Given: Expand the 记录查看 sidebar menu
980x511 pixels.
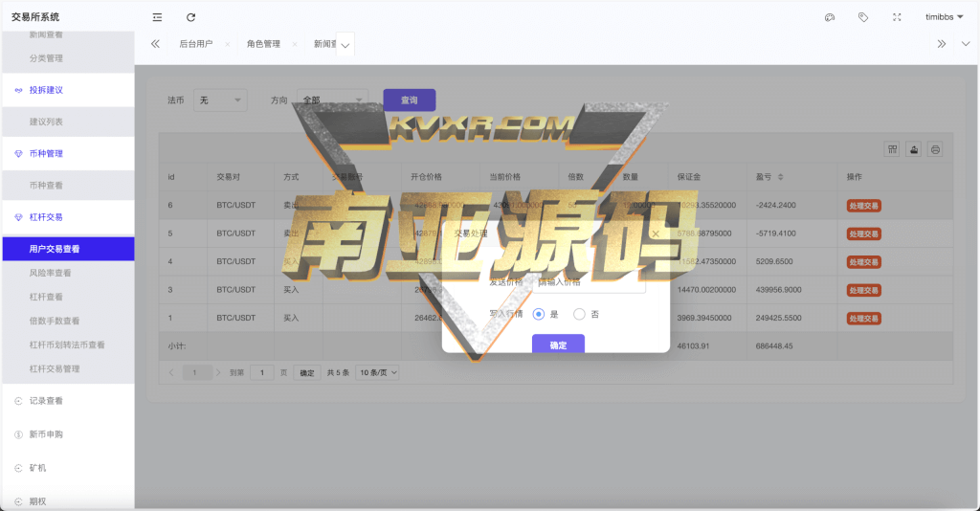Looking at the screenshot, I should pyautogui.click(x=68, y=401).
